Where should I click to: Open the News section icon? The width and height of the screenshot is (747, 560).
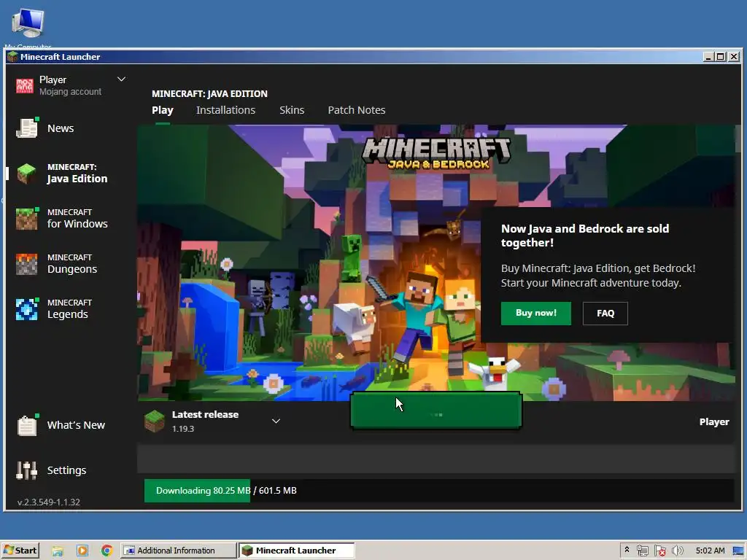[x=27, y=128]
